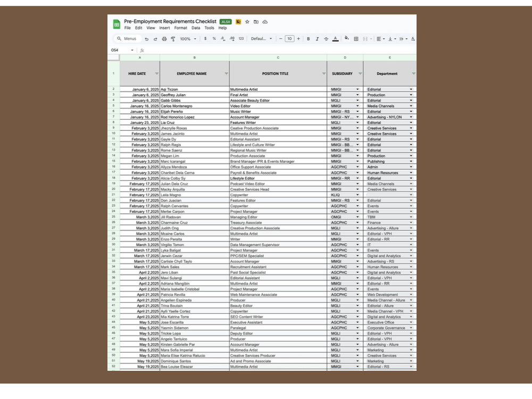Check cloud document status icon
This screenshot has width=532, height=399.
(265, 22)
